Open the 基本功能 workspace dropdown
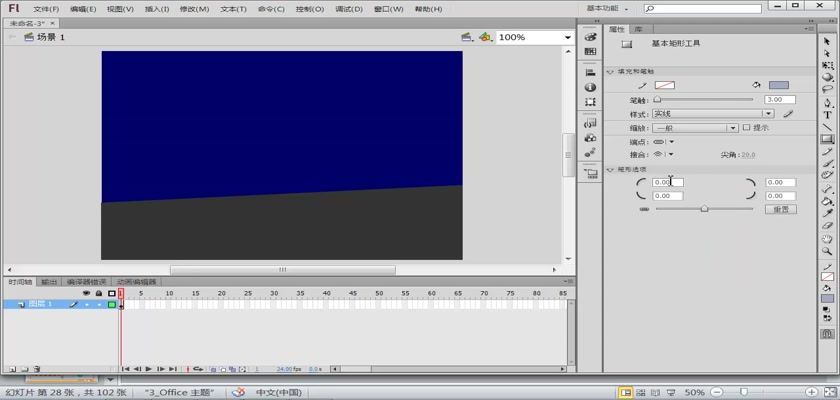The image size is (840, 400). 607,9
